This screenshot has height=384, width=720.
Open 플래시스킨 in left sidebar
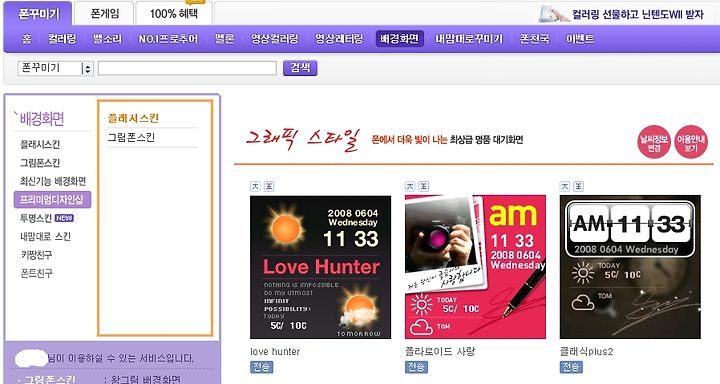coord(40,145)
